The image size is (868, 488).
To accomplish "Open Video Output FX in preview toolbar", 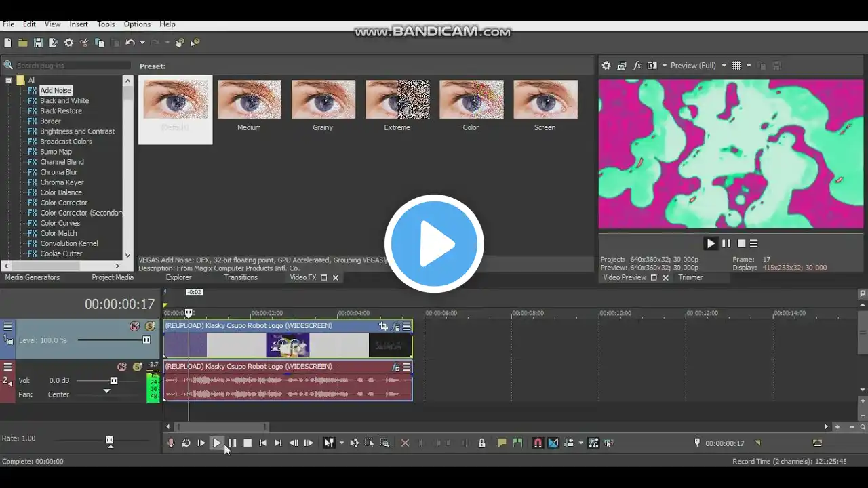I will [x=637, y=66].
